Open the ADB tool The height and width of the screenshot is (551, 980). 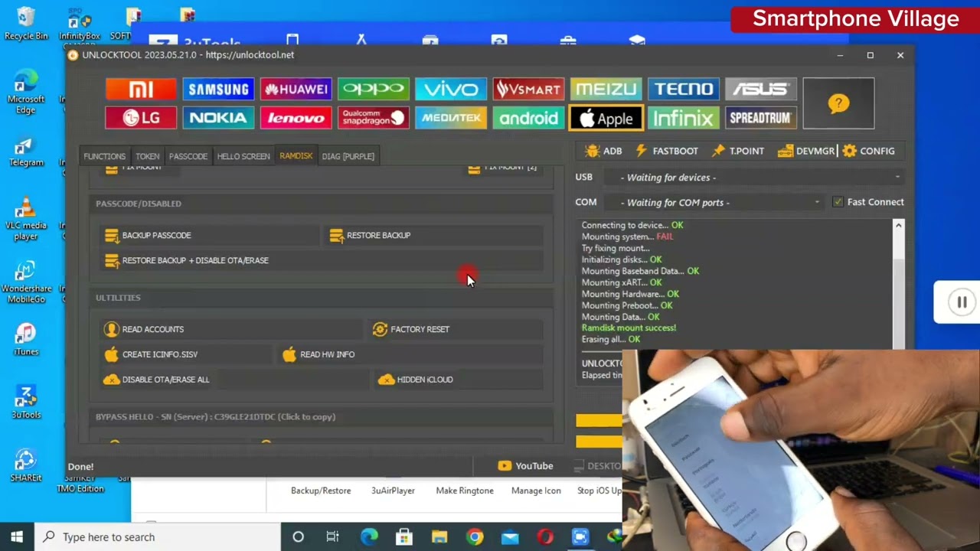603,151
